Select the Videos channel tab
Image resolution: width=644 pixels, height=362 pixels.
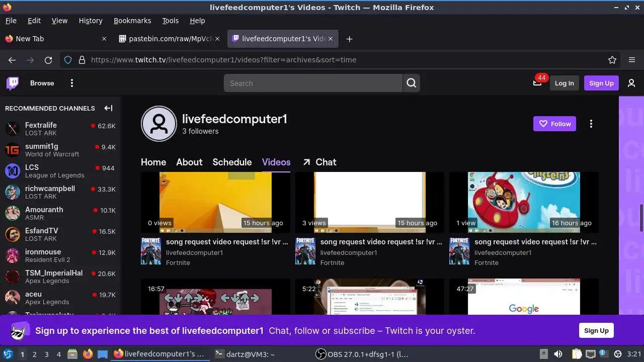[x=276, y=162]
